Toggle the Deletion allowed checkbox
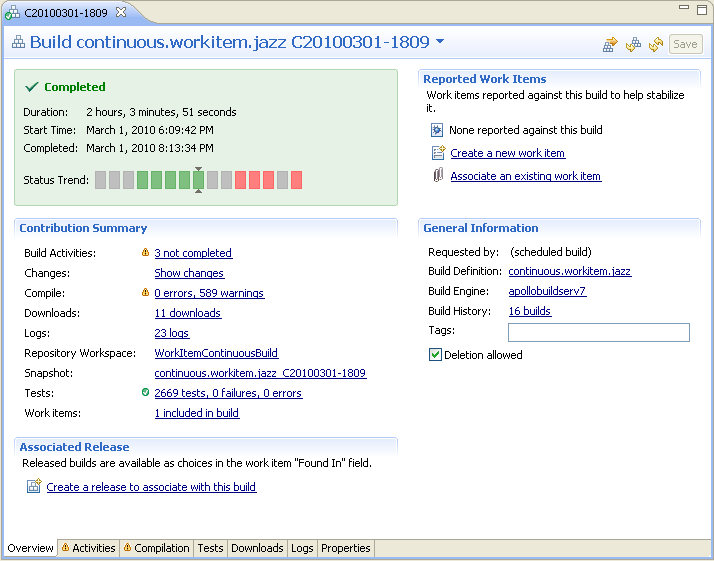 click(x=435, y=355)
